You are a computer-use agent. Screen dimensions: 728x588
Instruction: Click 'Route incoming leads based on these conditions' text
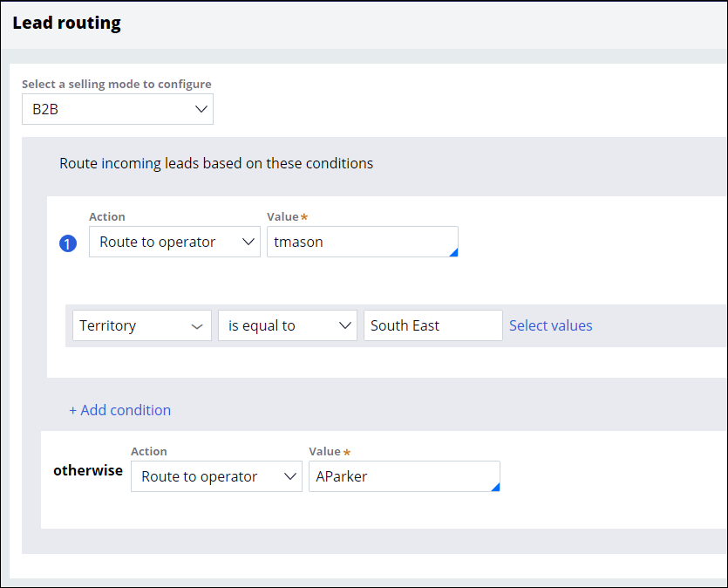tap(216, 163)
